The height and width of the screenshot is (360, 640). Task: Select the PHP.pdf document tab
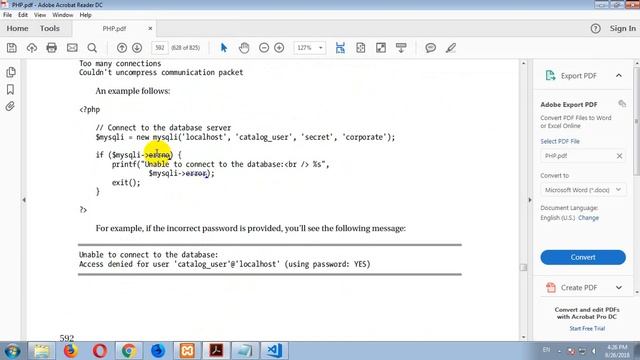[x=114, y=29]
